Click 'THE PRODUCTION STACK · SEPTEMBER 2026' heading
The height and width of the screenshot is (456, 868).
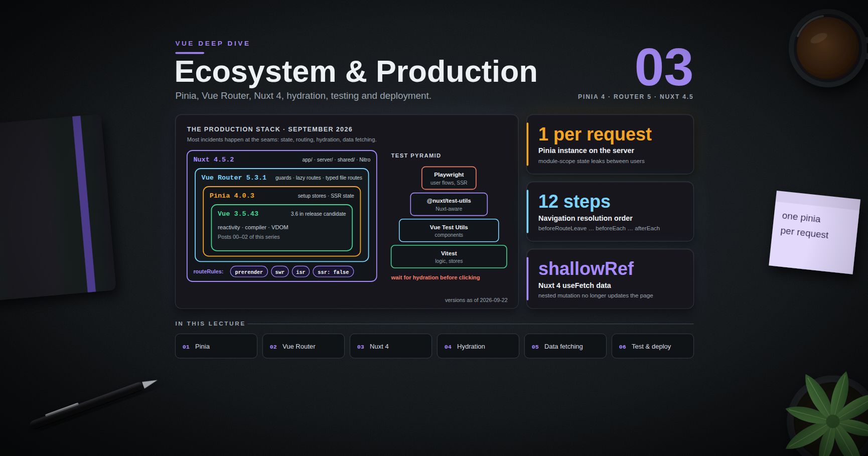point(270,129)
